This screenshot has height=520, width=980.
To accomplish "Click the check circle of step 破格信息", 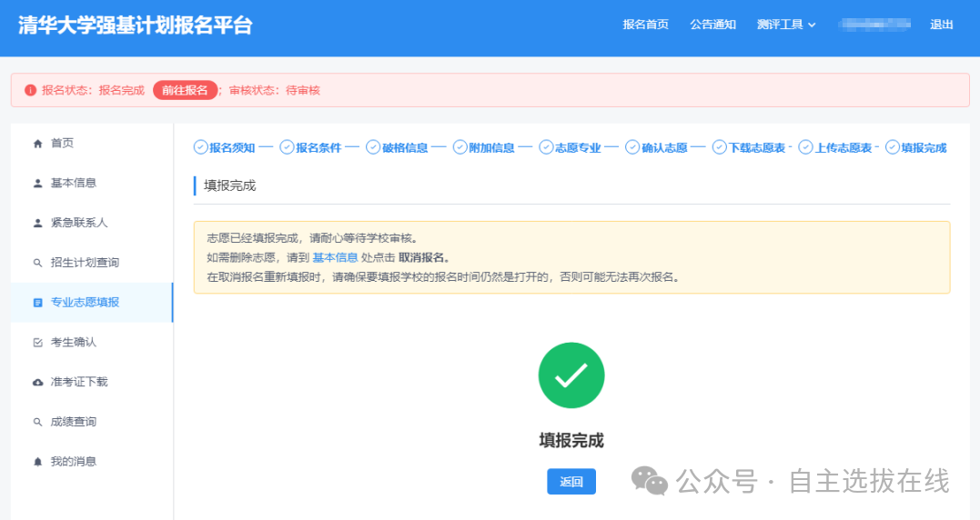I will tap(373, 147).
